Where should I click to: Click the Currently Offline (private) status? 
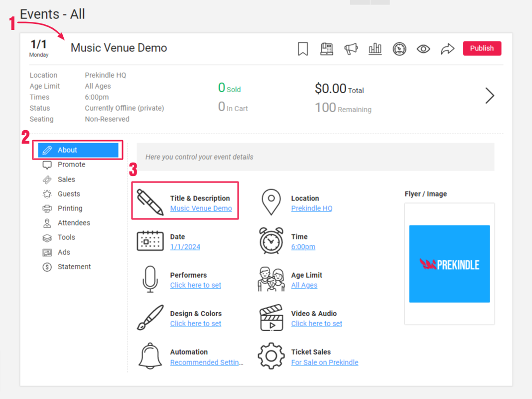coord(125,108)
